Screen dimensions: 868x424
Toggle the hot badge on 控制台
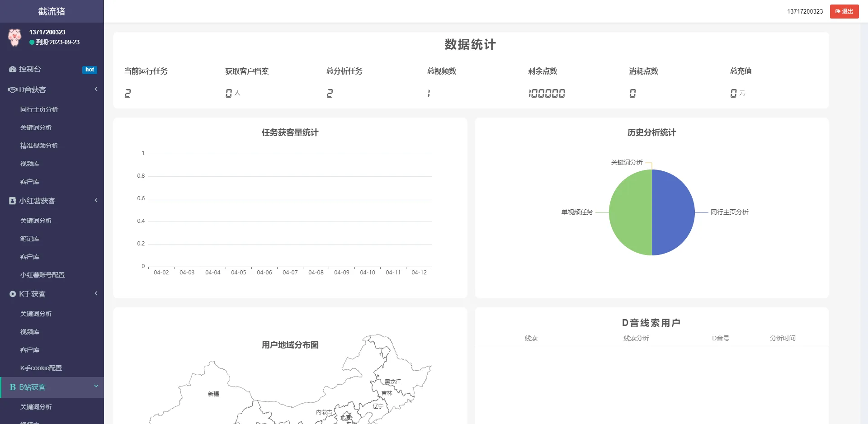point(90,70)
